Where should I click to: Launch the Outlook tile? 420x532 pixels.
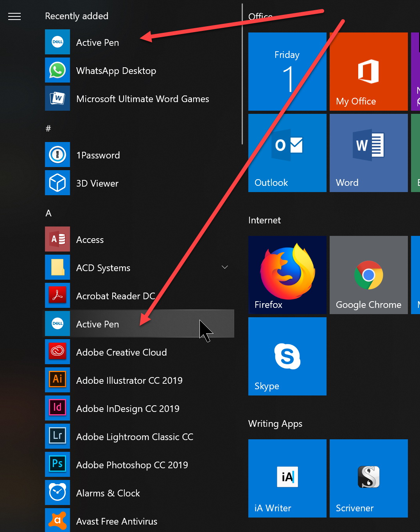point(287,153)
